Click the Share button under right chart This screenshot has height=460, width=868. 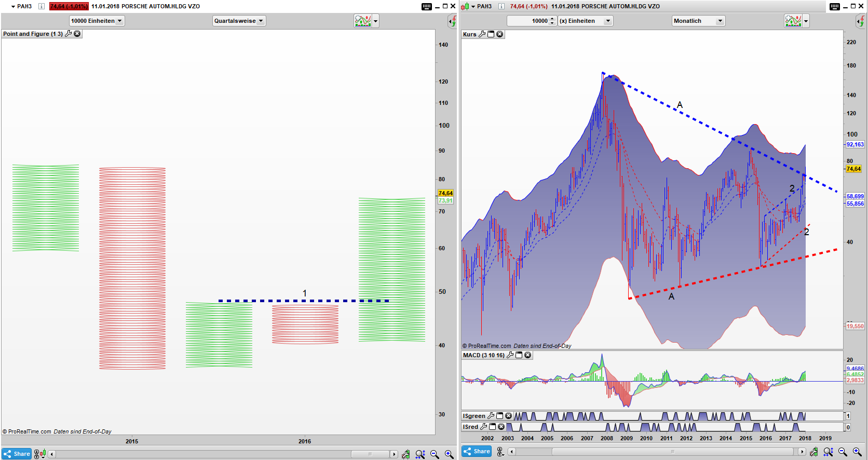[477, 451]
